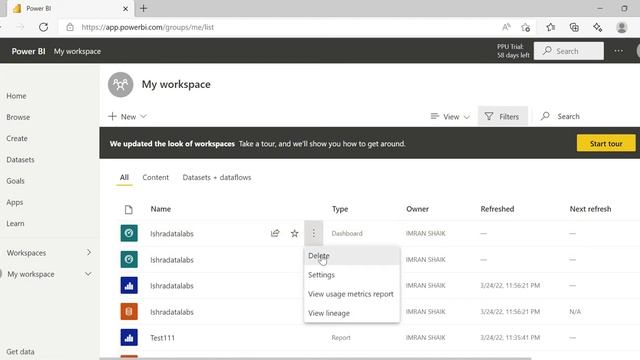
Task: Open Create in sidebar
Action: point(17,138)
